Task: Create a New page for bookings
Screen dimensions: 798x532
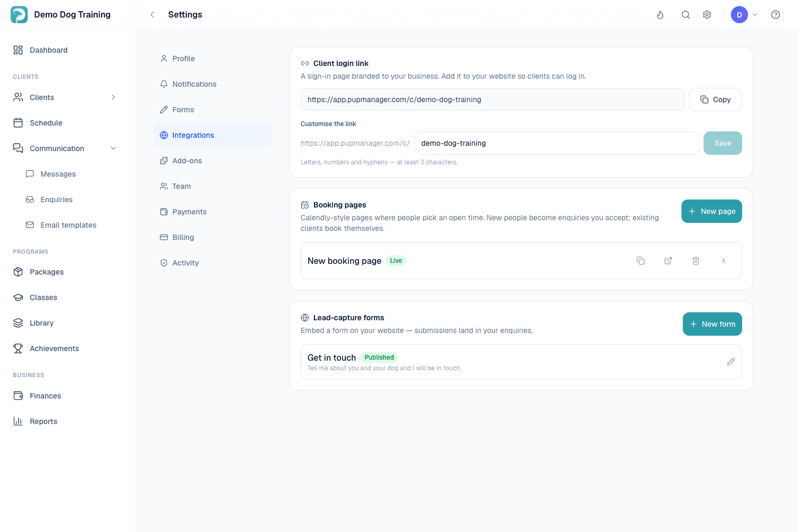Action: [712, 211]
